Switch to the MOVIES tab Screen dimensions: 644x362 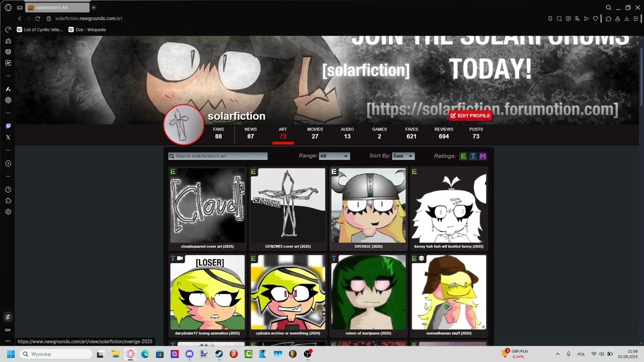(x=315, y=133)
